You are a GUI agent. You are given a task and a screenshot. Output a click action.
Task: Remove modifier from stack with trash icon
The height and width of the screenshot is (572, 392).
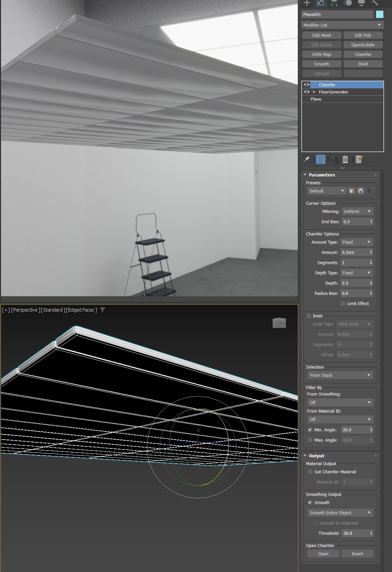(345, 159)
